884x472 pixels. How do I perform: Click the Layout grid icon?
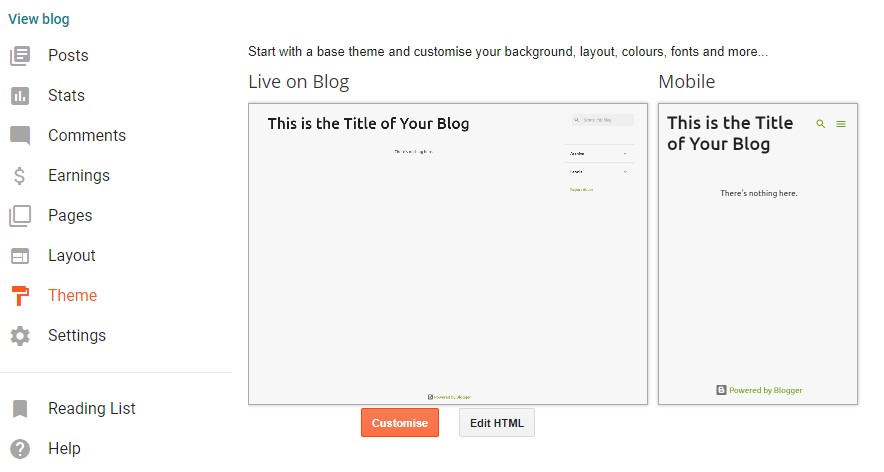pyautogui.click(x=20, y=256)
